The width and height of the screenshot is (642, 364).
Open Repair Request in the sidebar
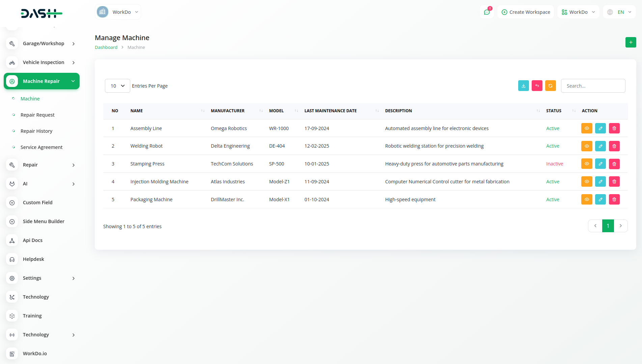(x=37, y=115)
